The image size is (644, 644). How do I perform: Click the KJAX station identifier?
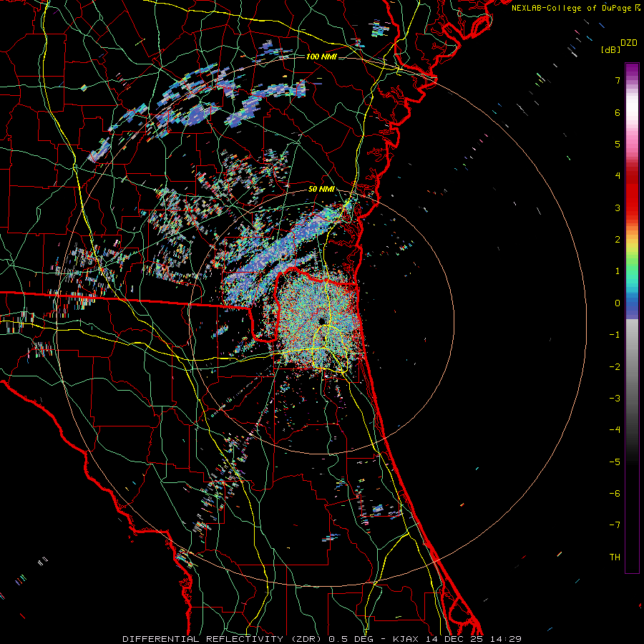(x=406, y=639)
